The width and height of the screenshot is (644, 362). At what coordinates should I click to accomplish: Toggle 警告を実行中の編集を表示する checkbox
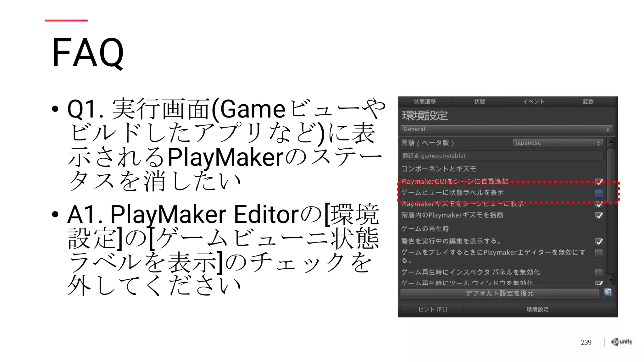(599, 241)
